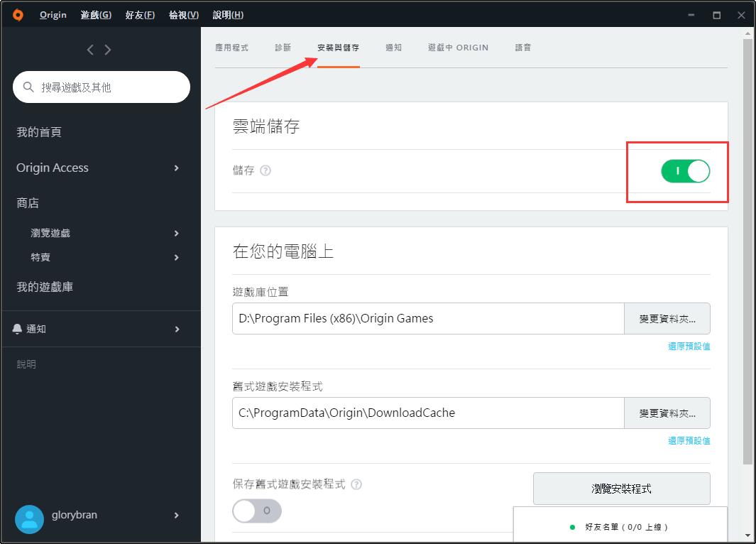Click 還原預設值 to restore the default path
756x544 pixels.
(x=688, y=347)
